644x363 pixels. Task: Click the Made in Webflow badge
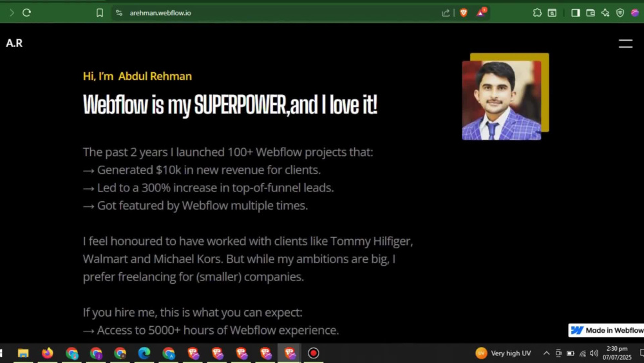coord(606,330)
